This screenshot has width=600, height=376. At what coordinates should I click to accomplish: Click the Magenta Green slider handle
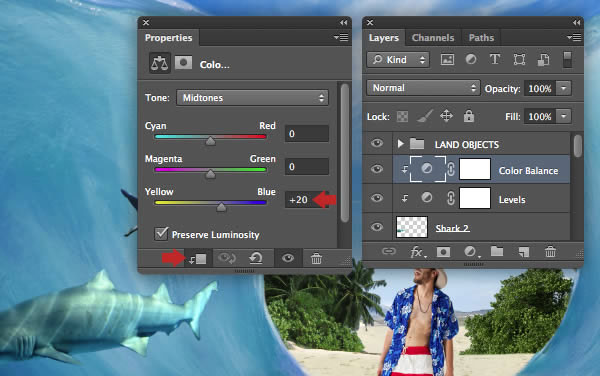click(x=210, y=174)
